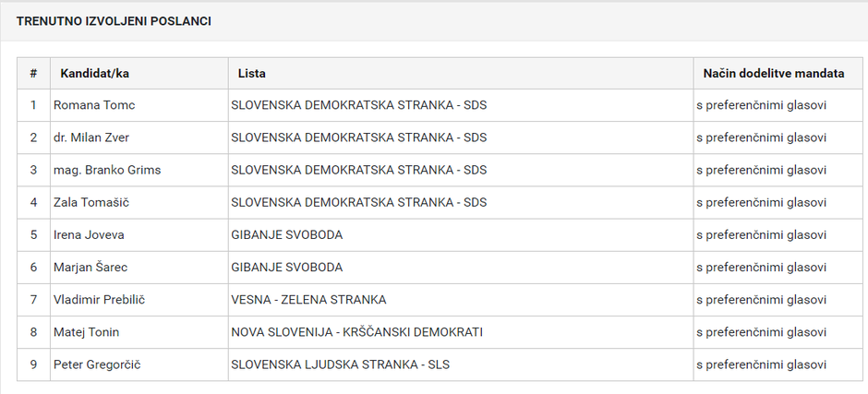Screen dimensions: 868x394
Task: Click the "Kandidat/ka" column header
Action: coord(95,73)
